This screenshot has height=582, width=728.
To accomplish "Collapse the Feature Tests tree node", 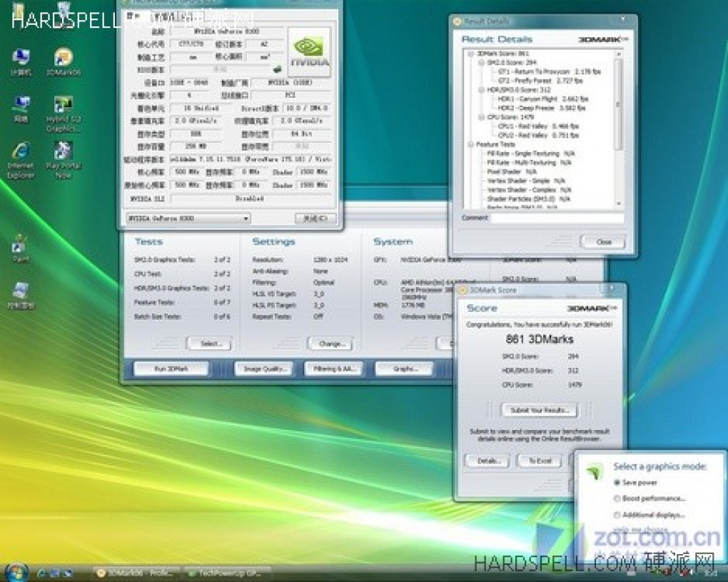I will 470,144.
